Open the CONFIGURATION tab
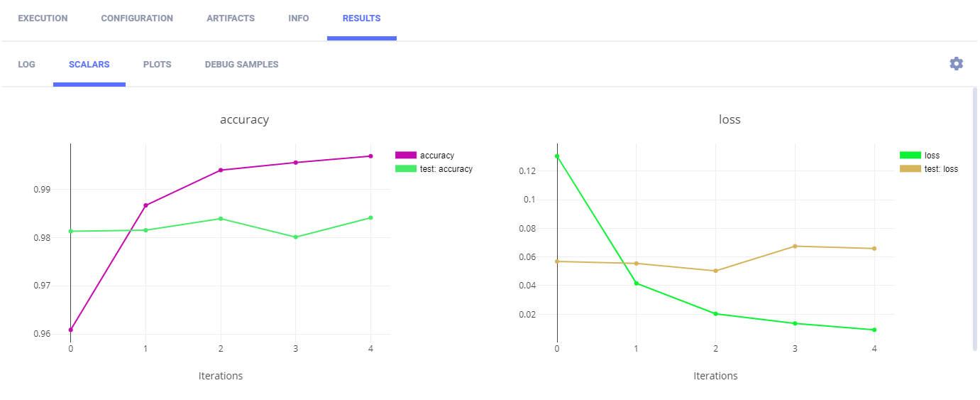This screenshot has width=980, height=400. coord(137,18)
